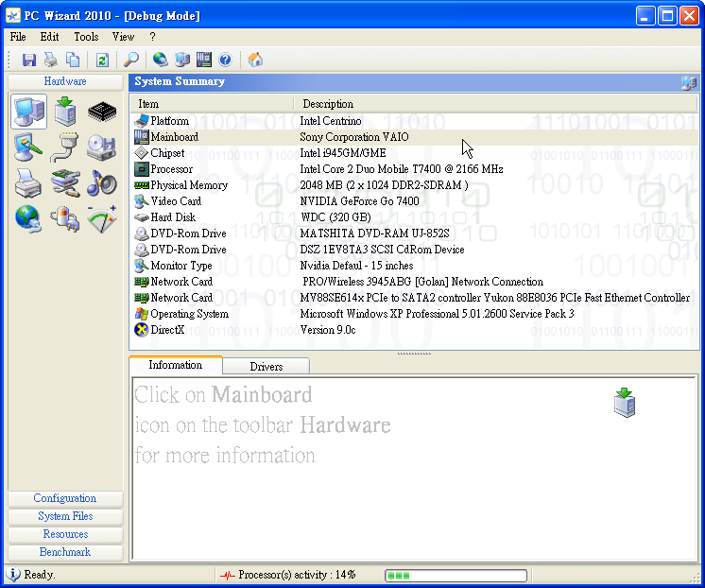Select the Chipset row

coord(415,153)
